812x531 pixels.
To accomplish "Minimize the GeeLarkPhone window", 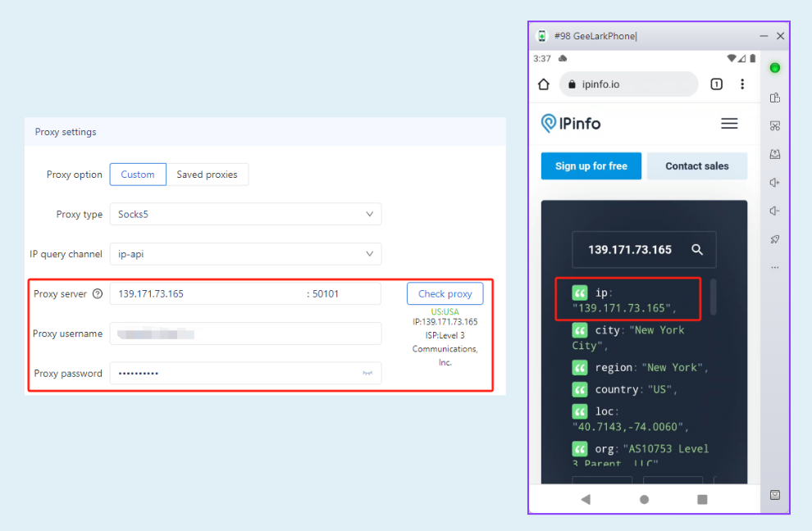I will click(x=764, y=36).
